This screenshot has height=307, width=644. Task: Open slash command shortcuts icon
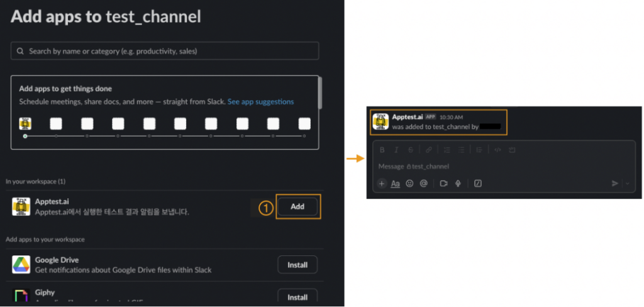(x=478, y=184)
